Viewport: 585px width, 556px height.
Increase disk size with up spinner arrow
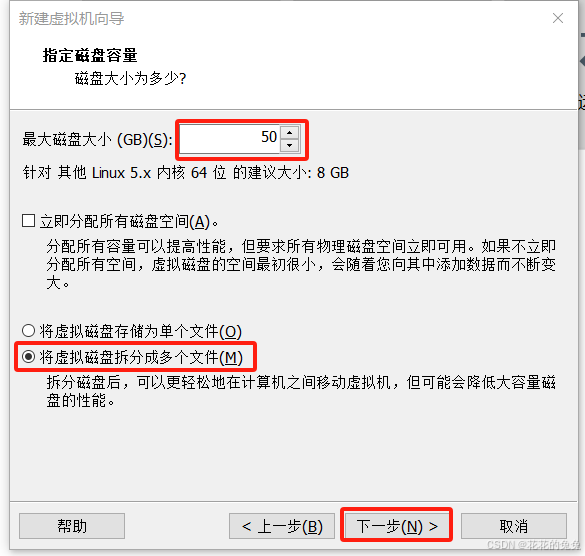click(x=290, y=132)
